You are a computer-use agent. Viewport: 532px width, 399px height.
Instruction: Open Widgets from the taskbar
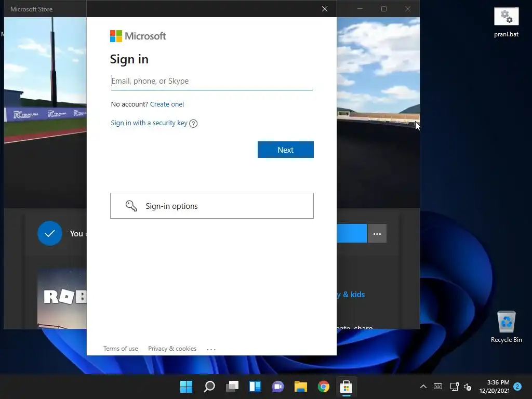point(255,387)
